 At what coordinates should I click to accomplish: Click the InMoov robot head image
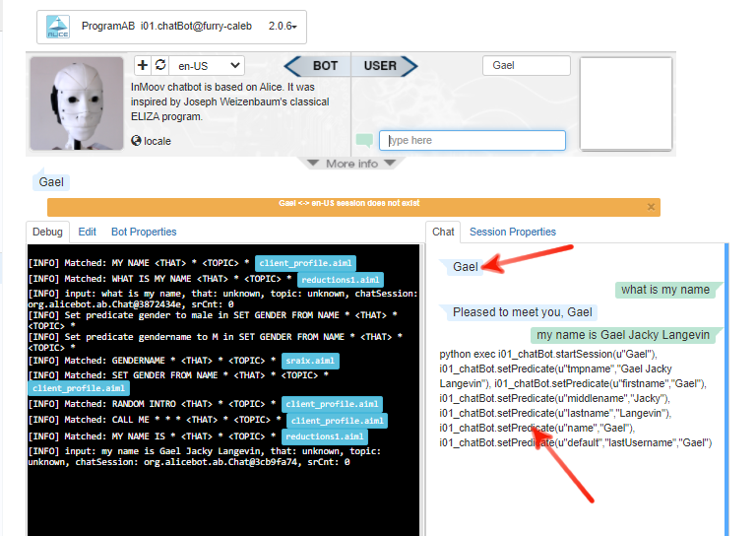click(77, 103)
